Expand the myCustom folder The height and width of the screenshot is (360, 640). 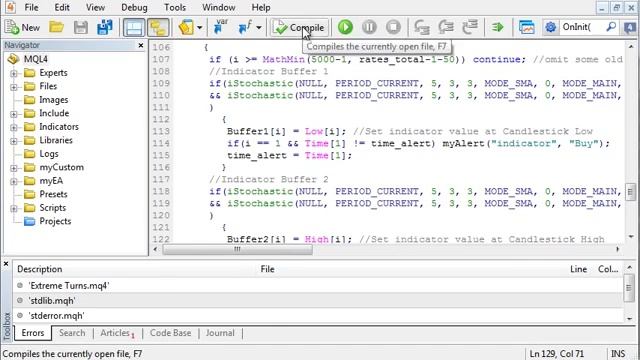pyautogui.click(x=14, y=168)
